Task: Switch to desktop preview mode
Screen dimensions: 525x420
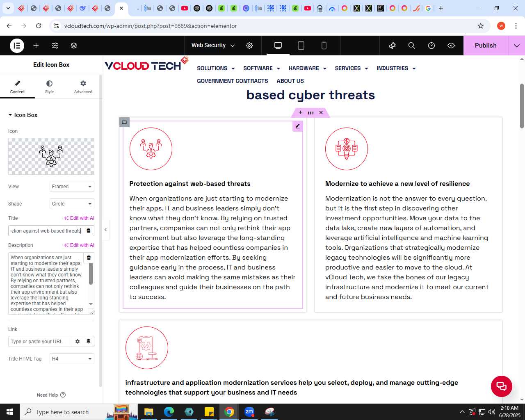Action: pyautogui.click(x=278, y=46)
